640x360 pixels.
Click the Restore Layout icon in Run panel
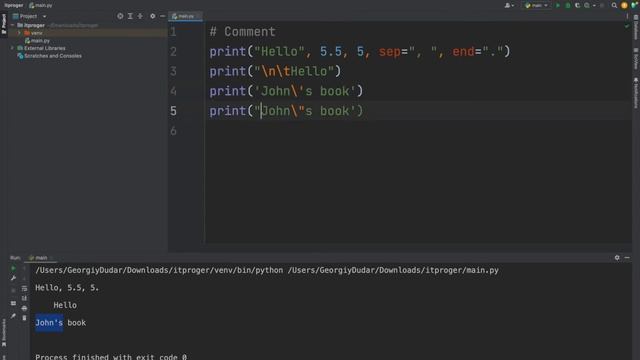13,304
